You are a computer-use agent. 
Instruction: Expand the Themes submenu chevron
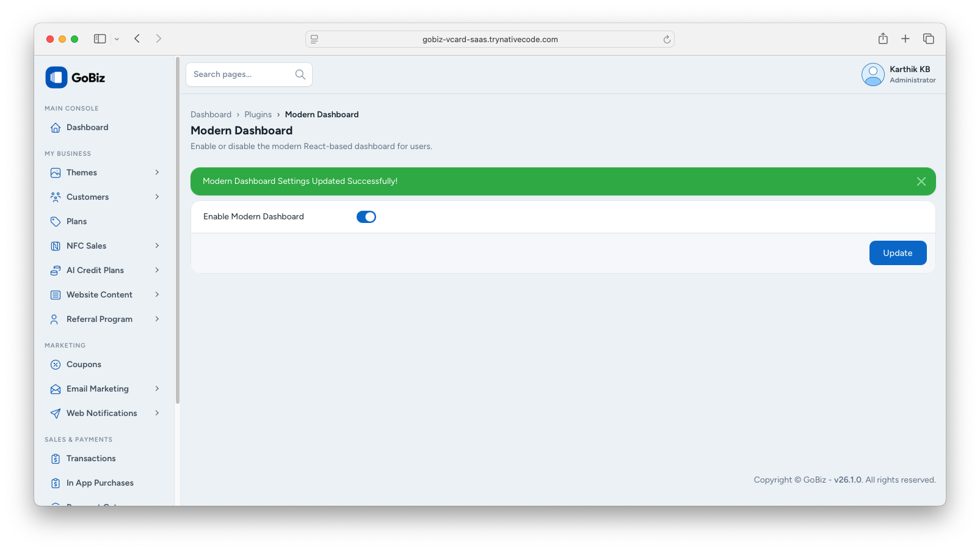pyautogui.click(x=157, y=172)
